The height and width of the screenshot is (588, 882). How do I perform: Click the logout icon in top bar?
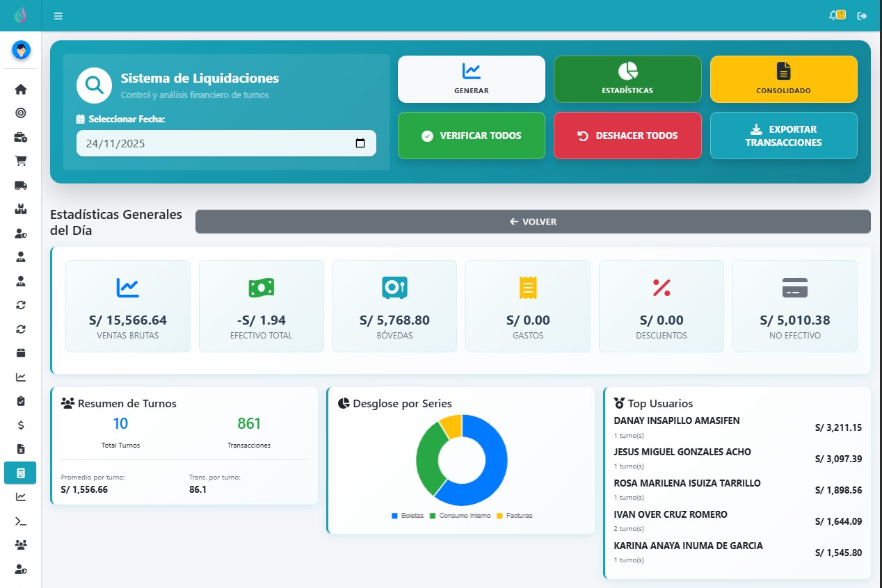[x=863, y=16]
